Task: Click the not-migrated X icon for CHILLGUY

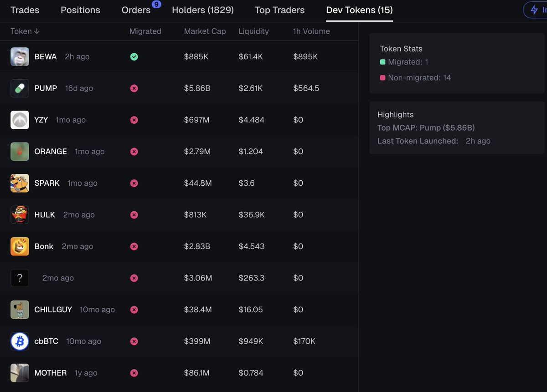Action: [134, 310]
